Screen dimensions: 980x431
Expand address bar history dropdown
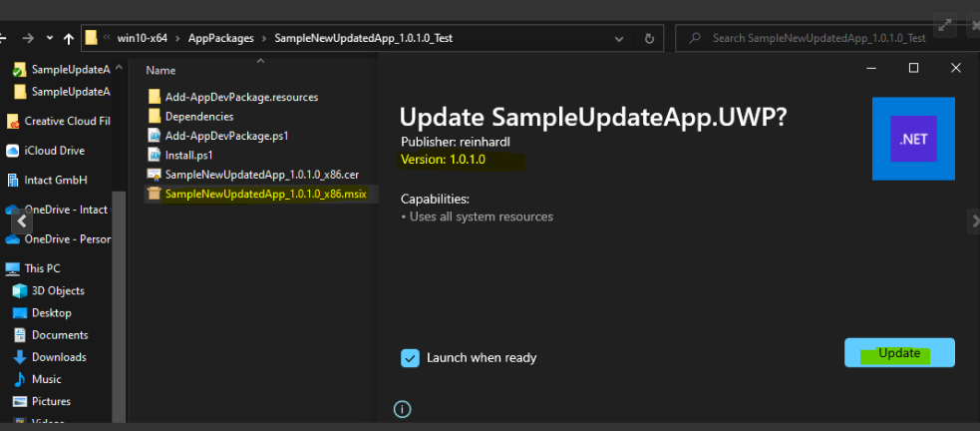619,39
